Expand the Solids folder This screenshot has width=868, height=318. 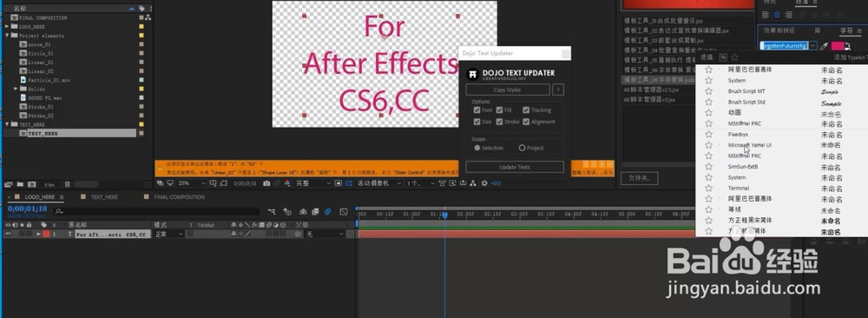point(16,89)
